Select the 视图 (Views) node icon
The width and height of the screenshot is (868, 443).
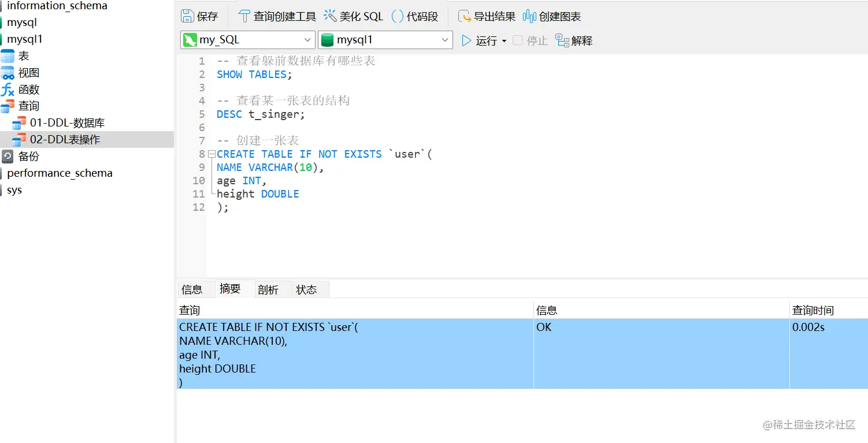pyautogui.click(x=8, y=73)
